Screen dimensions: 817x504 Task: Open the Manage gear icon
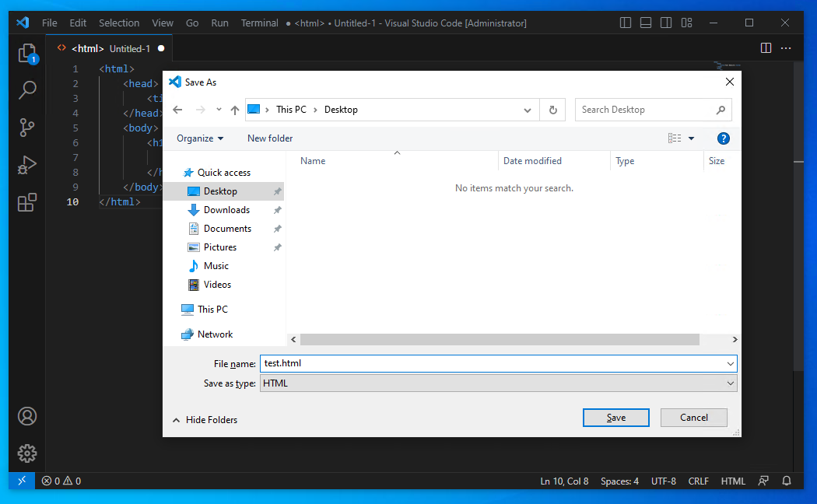pyautogui.click(x=27, y=453)
